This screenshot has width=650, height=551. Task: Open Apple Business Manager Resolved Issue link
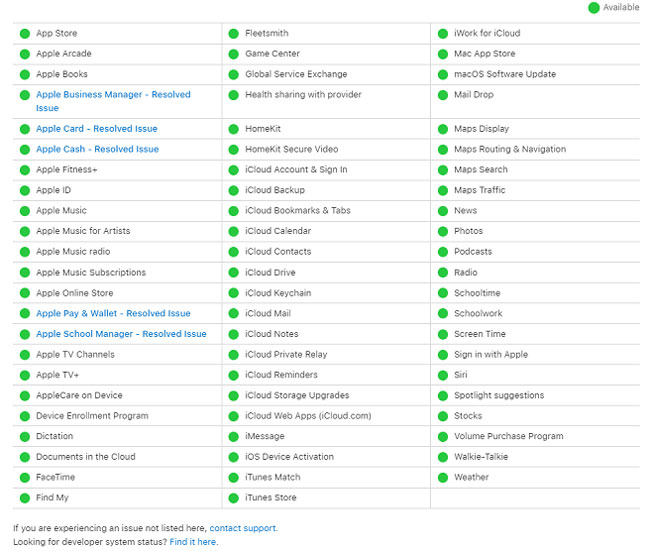[x=113, y=101]
